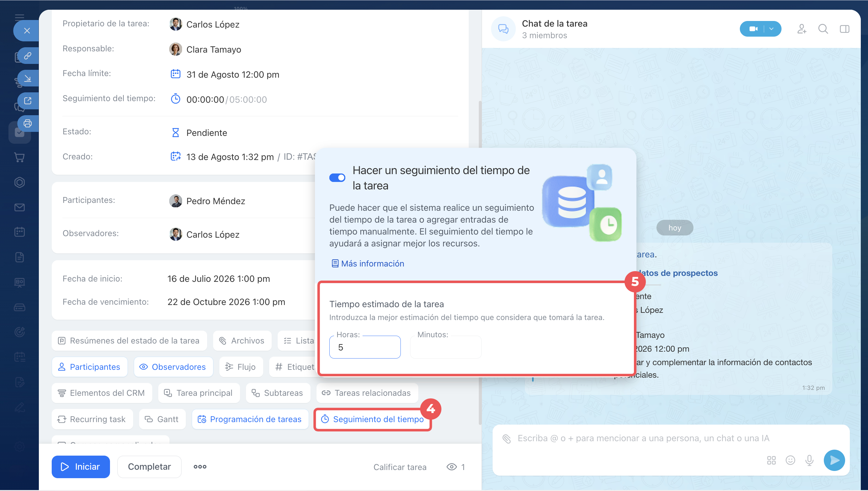868x491 pixels.
Task: Open the more actions ellipsis menu
Action: click(x=200, y=467)
